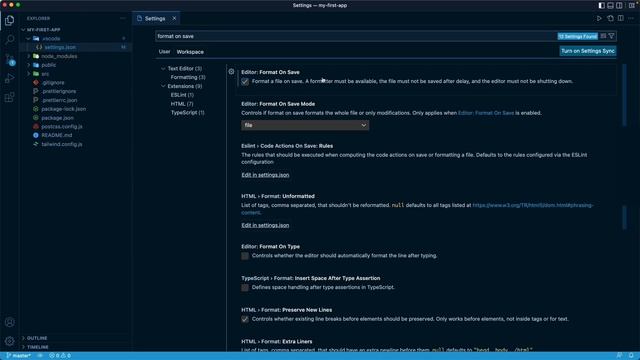Click Edit in settings.json under Eslint Rules
The height and width of the screenshot is (360, 640).
(x=265, y=175)
